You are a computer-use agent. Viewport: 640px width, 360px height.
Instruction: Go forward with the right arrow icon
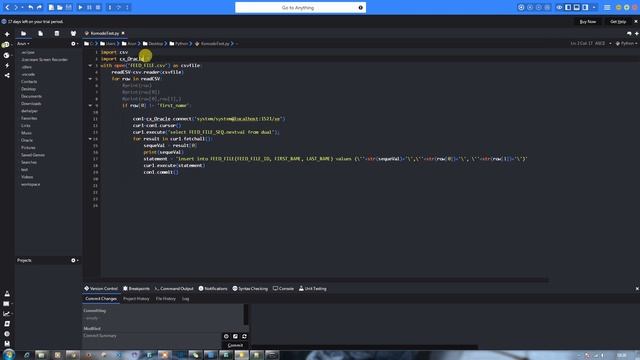click(x=16, y=7)
